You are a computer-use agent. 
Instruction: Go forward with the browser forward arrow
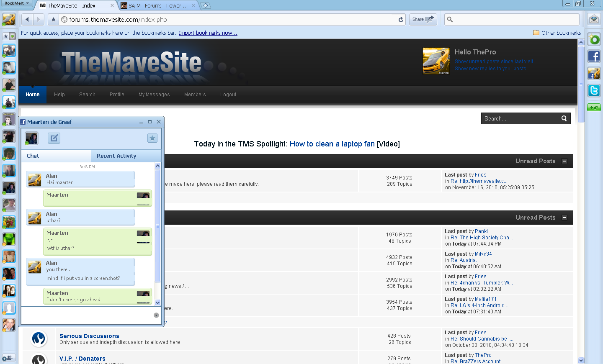pyautogui.click(x=39, y=19)
